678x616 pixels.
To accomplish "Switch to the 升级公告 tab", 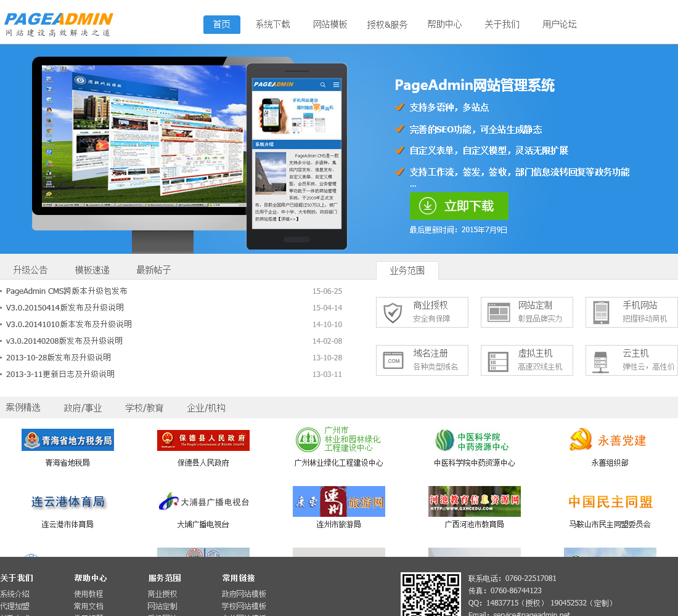I will (30, 270).
